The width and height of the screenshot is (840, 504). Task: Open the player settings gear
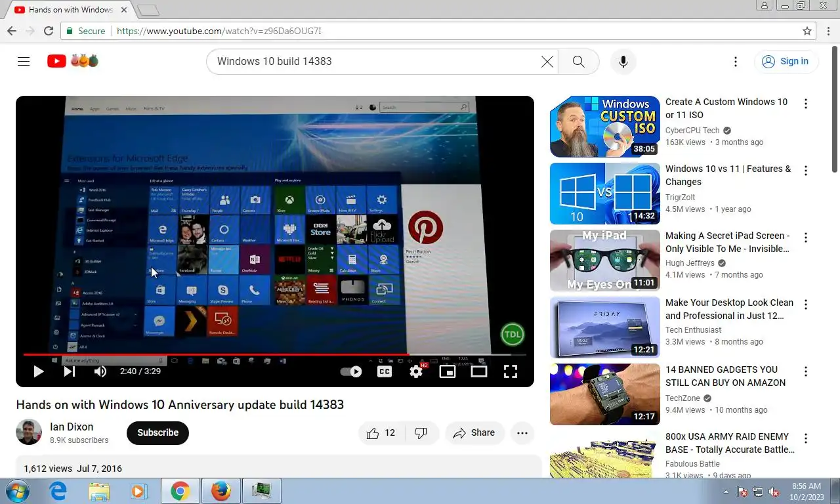(416, 371)
